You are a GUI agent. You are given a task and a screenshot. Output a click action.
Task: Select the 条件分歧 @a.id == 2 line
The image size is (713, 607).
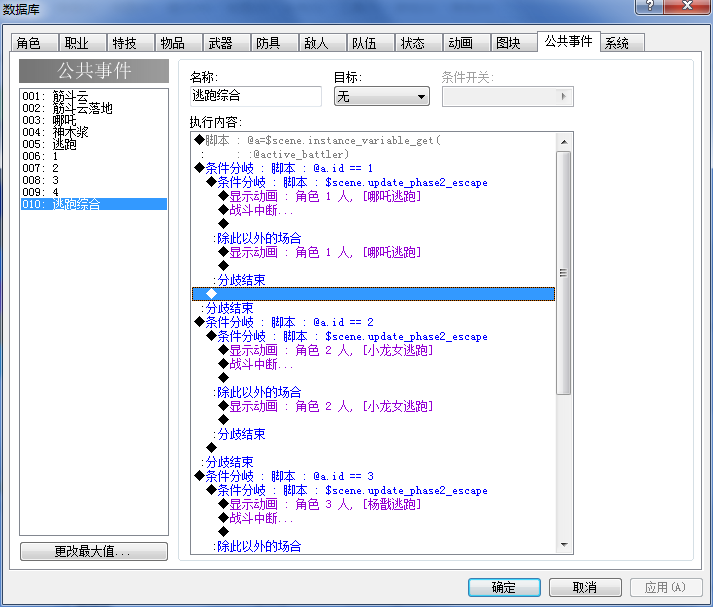click(373, 322)
